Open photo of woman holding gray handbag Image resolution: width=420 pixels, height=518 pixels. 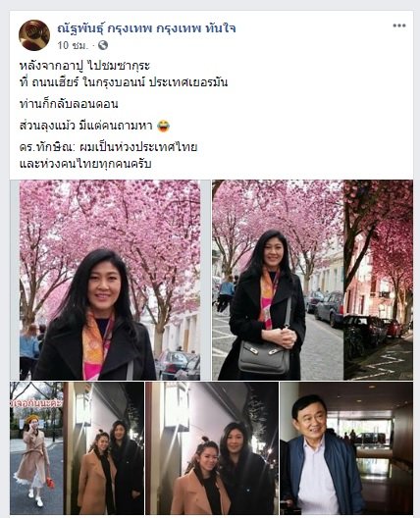278,280
